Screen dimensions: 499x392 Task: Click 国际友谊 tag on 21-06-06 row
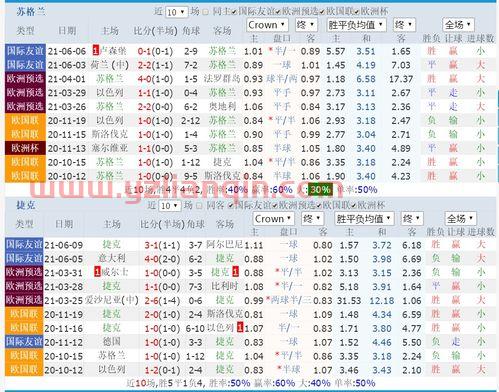click(x=25, y=51)
